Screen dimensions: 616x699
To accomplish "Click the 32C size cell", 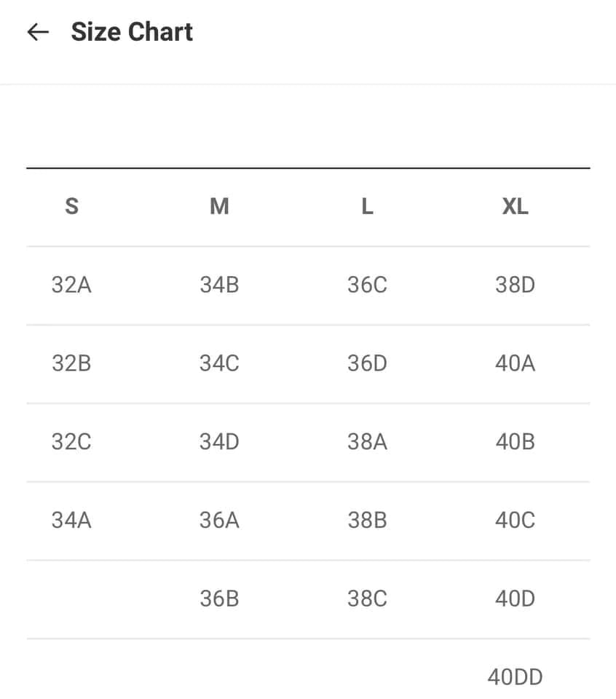I will point(71,442).
